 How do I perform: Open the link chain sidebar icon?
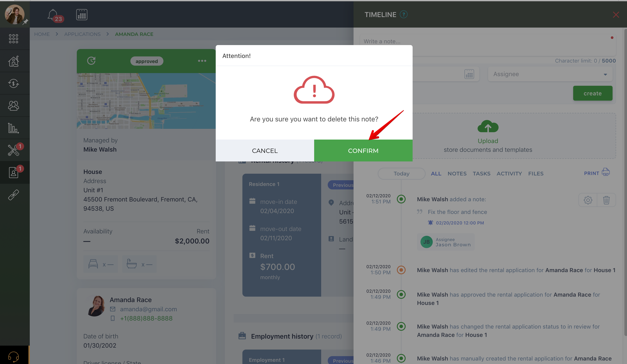13,195
